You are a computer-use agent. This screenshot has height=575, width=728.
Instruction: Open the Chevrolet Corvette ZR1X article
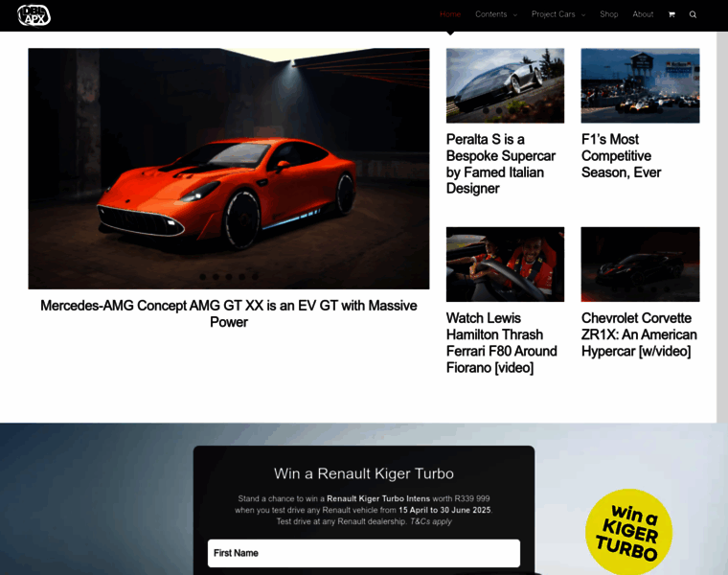[639, 334]
